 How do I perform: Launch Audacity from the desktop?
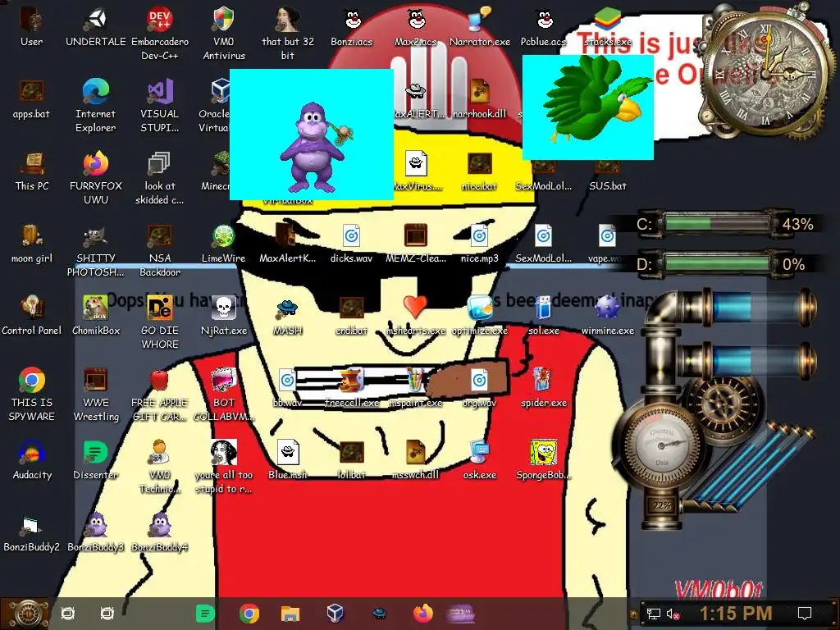[x=32, y=460]
